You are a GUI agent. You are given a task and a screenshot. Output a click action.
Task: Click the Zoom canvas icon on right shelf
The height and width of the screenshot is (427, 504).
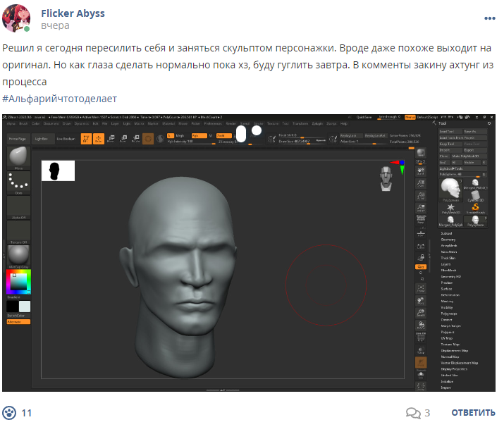[x=421, y=183]
